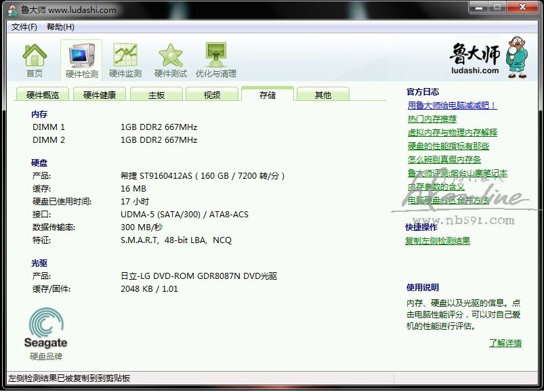544x392 pixels.
Task: Switch to the 视频 tab
Action: [x=212, y=95]
